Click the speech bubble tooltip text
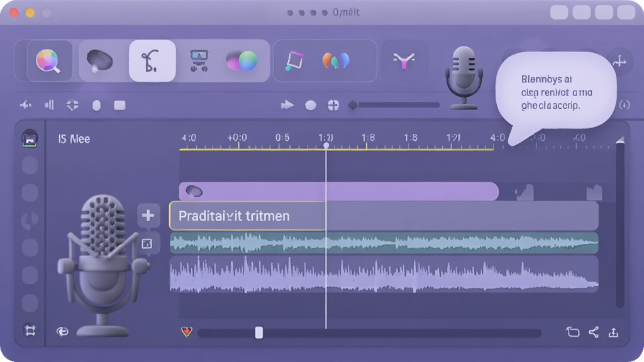Screen dimensions: 644x362 [x=557, y=92]
